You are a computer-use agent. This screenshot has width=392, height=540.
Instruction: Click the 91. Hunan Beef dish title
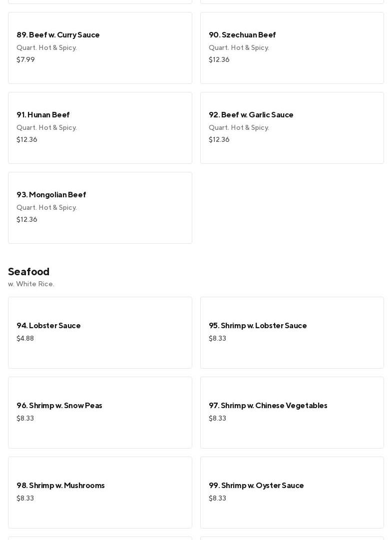43,115
